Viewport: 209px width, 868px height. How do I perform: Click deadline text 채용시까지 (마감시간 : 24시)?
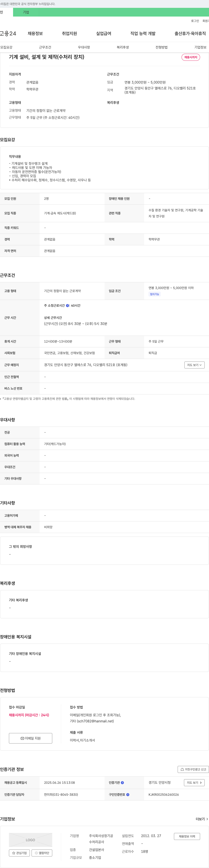click(29, 715)
